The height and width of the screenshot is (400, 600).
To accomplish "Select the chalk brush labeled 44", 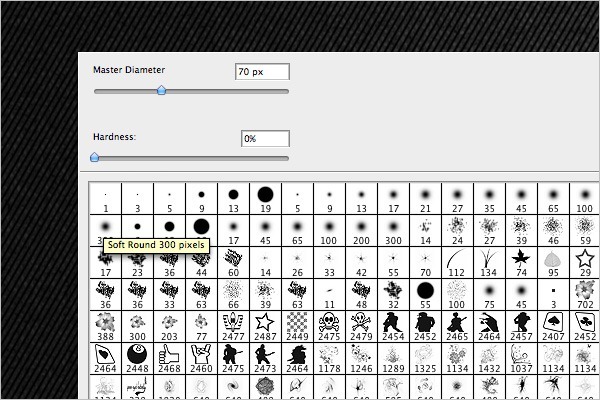I will (201, 263).
